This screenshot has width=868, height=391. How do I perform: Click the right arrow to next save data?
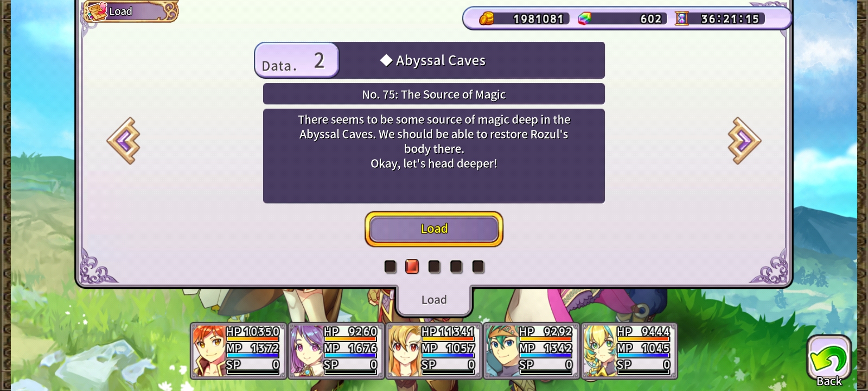(744, 141)
